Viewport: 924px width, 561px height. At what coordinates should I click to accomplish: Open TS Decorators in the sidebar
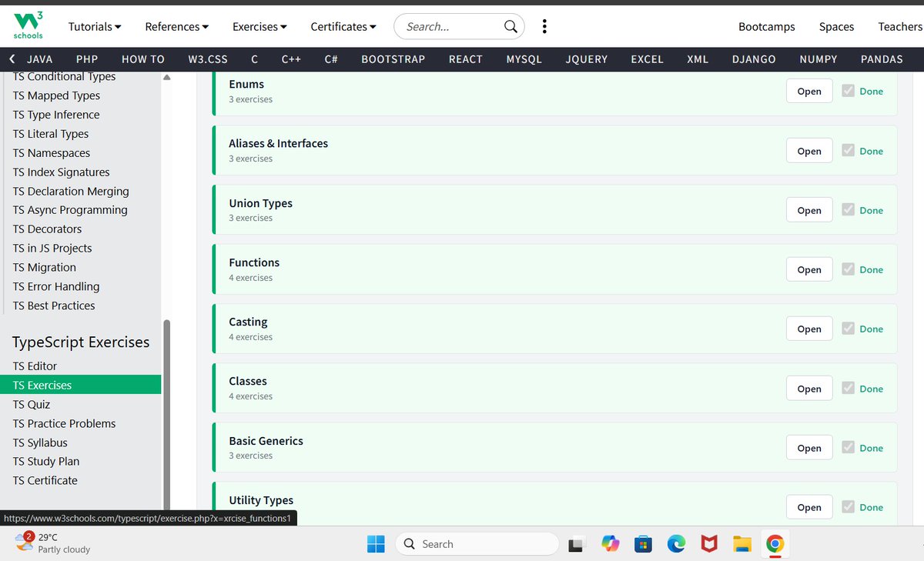pos(47,229)
